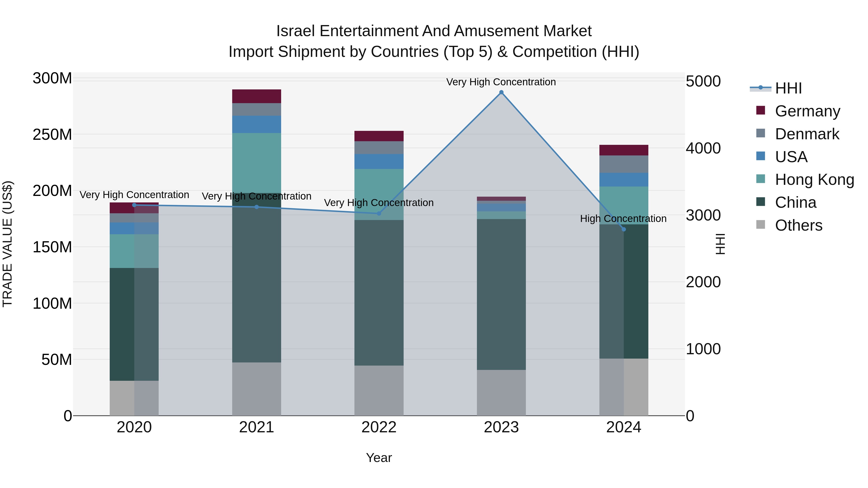Click the chart title 'Israel Entertainment And Amusement Market'
Image resolution: width=868 pixels, height=488 pixels.
(x=434, y=31)
